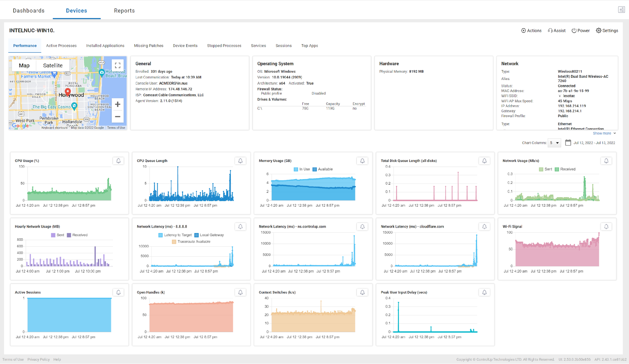Click bell on ns.controlup.com latency chart

[x=362, y=226]
